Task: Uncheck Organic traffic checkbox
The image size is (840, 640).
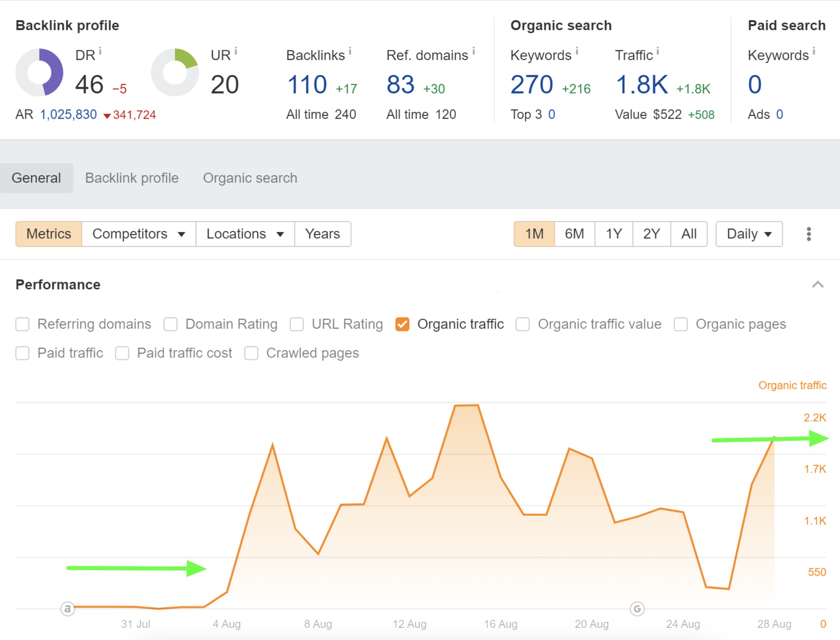Action: [x=402, y=324]
